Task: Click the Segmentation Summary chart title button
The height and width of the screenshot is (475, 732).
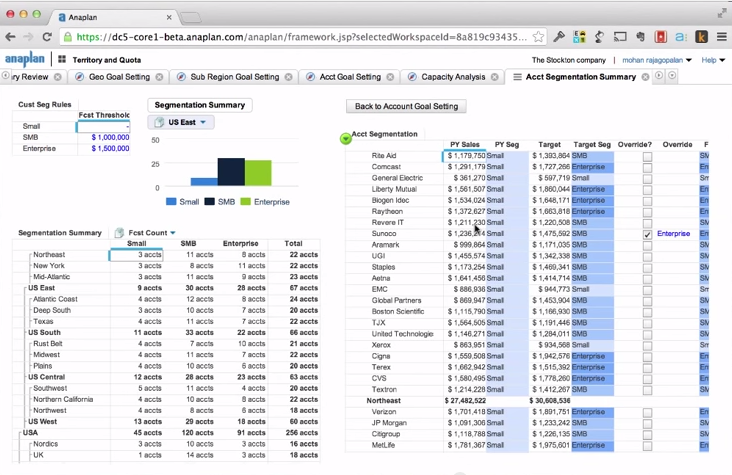Action: coord(200,105)
